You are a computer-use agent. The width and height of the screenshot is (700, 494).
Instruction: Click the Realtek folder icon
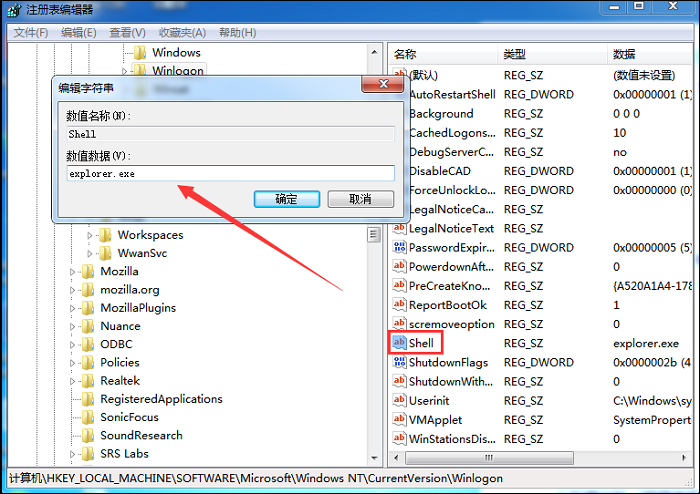88,381
